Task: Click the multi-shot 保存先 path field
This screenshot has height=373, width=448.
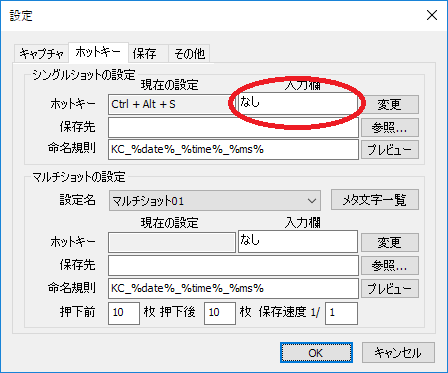Action: [233, 265]
